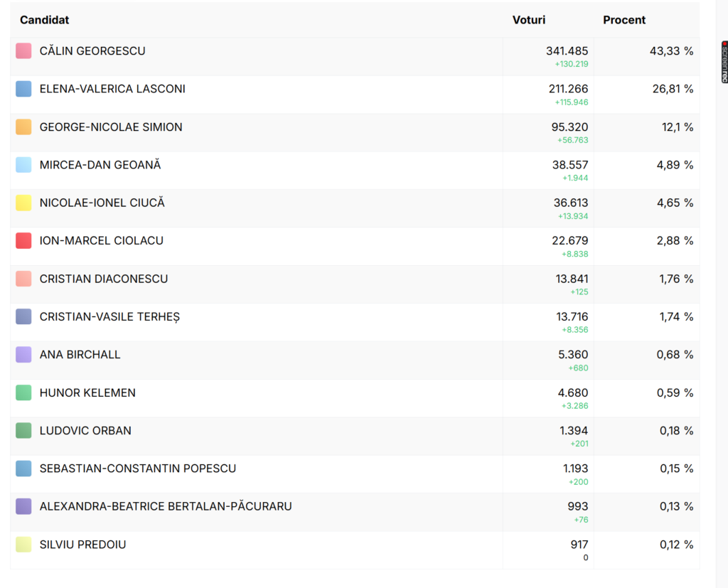The image size is (728, 588).
Task: Click the vote change +130.219
Action: pos(572,64)
